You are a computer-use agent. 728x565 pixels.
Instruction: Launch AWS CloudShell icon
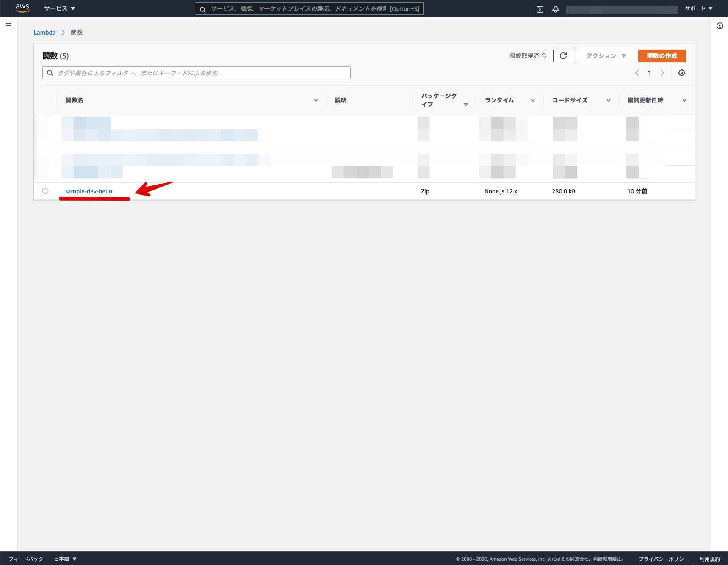coord(540,9)
